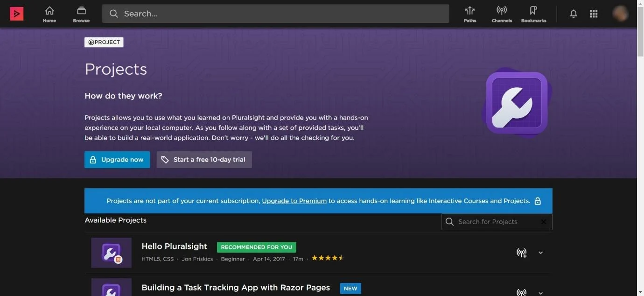Open the Hello Pluralsight project title
The image size is (644, 296).
coord(174,246)
